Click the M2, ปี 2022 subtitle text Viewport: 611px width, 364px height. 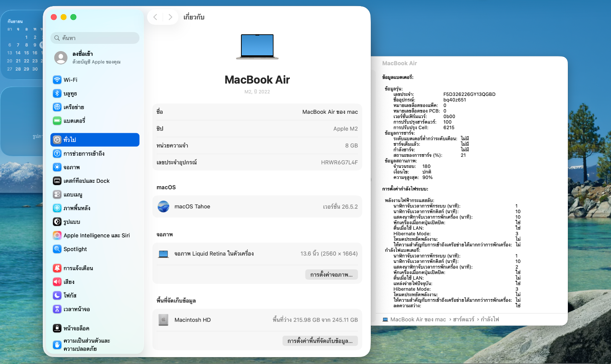pos(257,92)
